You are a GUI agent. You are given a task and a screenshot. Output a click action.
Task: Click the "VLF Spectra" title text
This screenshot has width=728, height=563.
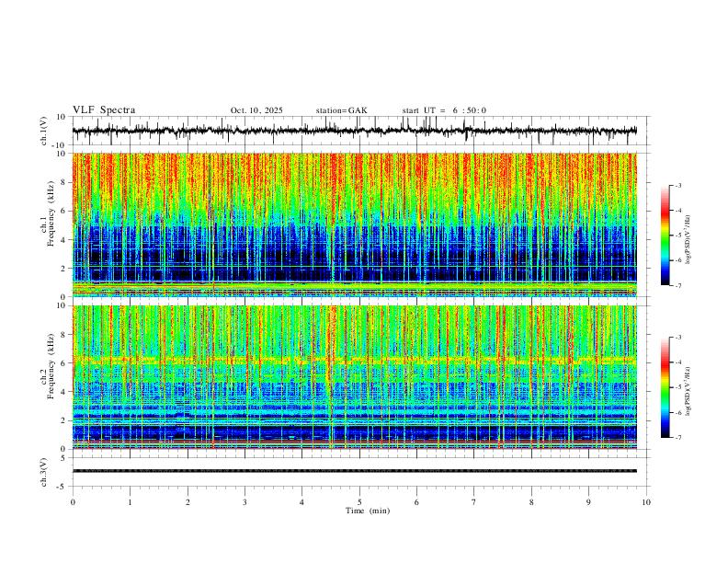(104, 110)
